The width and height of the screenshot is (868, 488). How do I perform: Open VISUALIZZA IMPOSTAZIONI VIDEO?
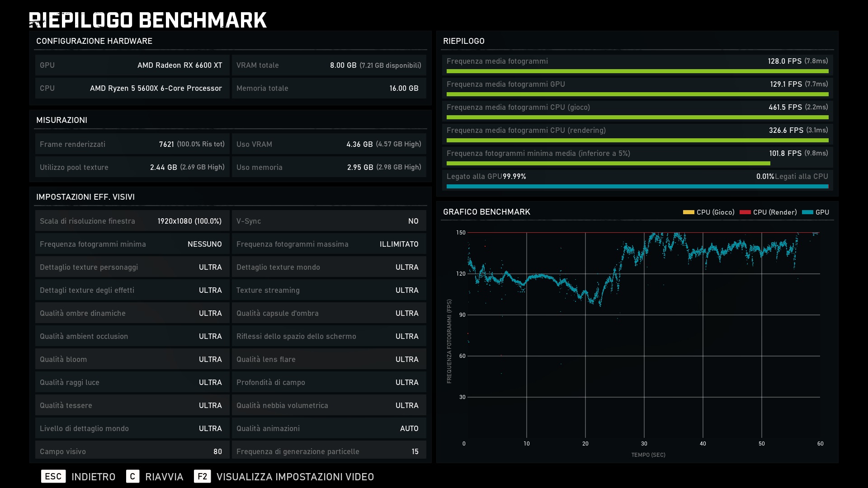pyautogui.click(x=295, y=477)
